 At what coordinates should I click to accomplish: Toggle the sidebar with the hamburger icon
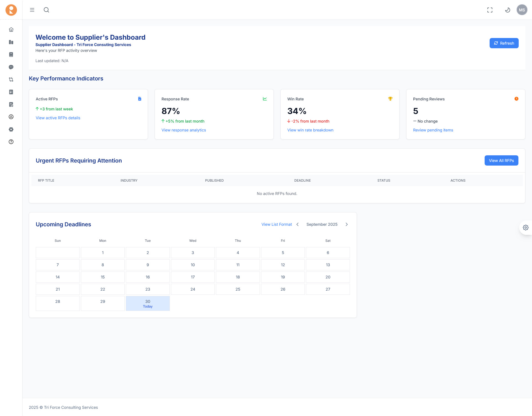(x=32, y=10)
